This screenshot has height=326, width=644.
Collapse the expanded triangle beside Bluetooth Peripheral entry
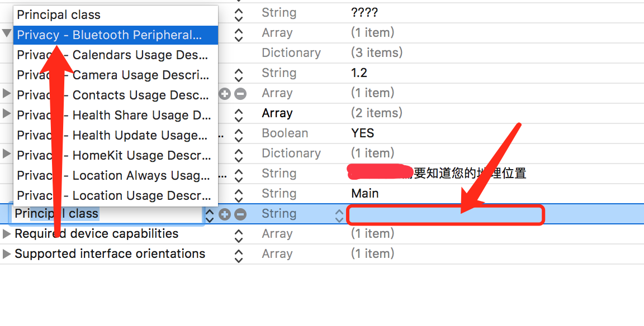tap(7, 33)
